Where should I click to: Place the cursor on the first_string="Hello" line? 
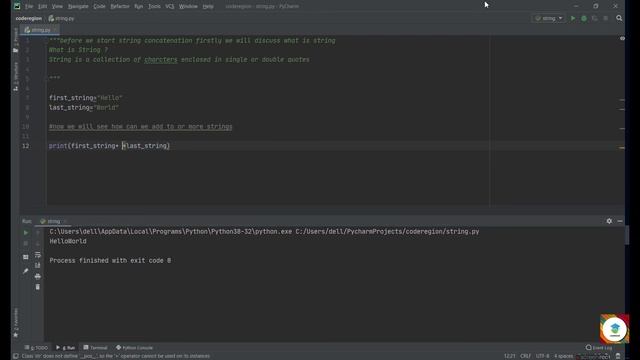pos(86,98)
